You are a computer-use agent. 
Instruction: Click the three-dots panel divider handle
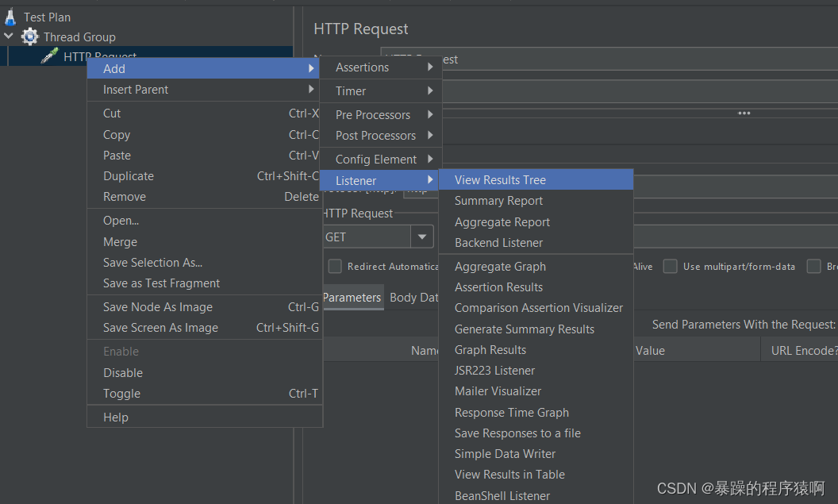744,113
